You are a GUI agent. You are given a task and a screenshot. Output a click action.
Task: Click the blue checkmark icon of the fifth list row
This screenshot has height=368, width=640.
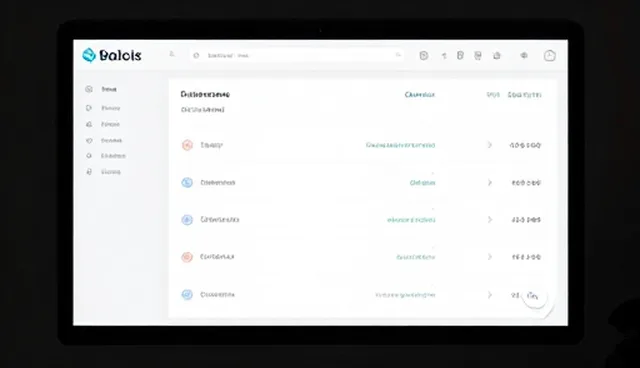[x=187, y=295]
